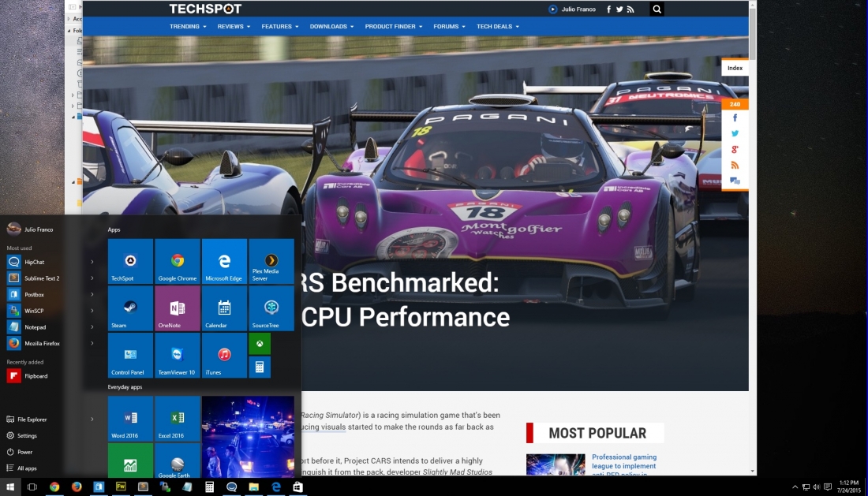Open the Index button on the article sidebar

pos(735,68)
